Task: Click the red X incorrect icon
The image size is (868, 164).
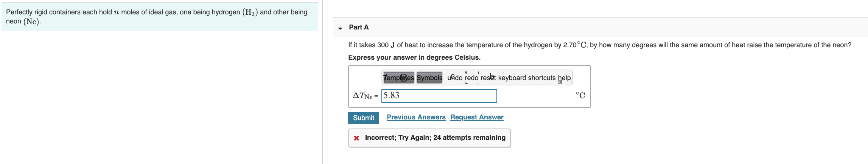Action: (356, 138)
